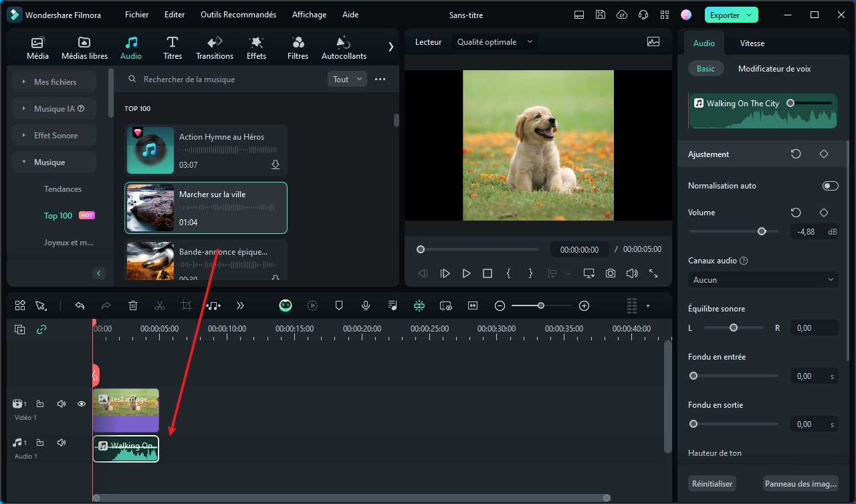This screenshot has height=504, width=856.
Task: Open the Fichier menu
Action: pos(136,15)
